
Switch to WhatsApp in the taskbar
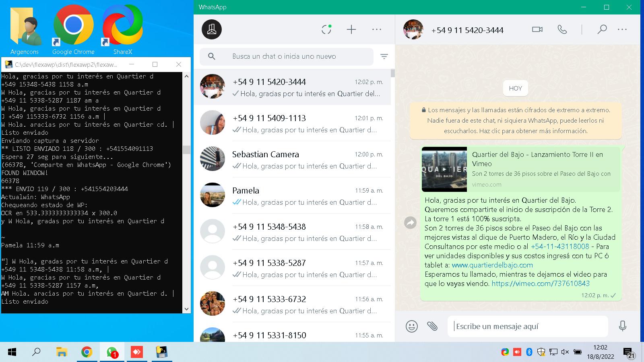tap(112, 352)
